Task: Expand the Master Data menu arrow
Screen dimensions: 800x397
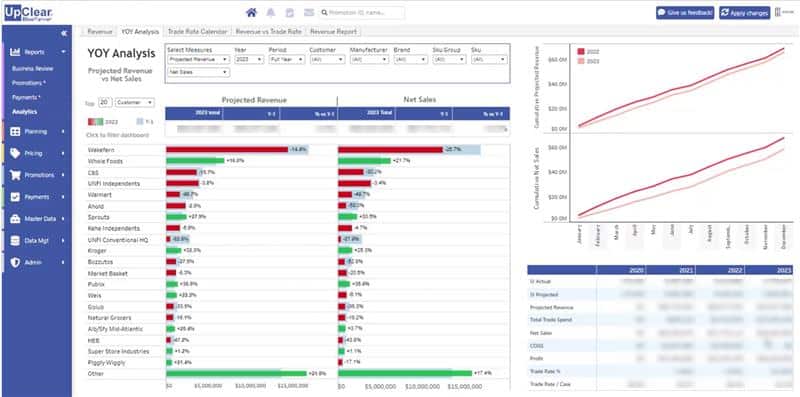Action: tap(63, 218)
